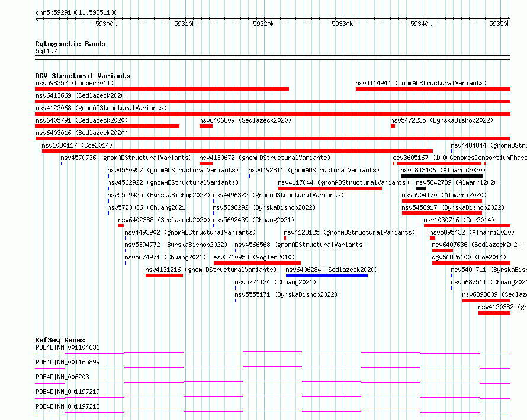Image resolution: width=527 pixels, height=420 pixels.
Task: Open nsv5559425 (ByrskaBishop2022) label
Action: coord(159,195)
